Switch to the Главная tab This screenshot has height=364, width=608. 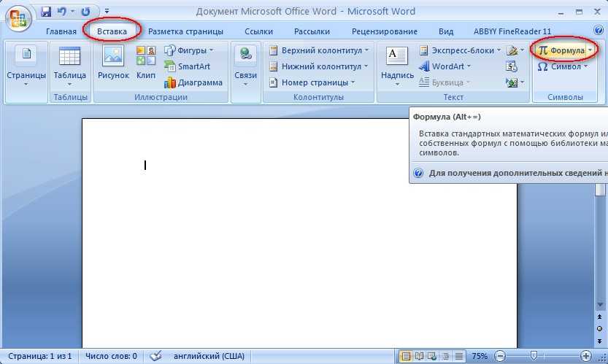coord(61,31)
